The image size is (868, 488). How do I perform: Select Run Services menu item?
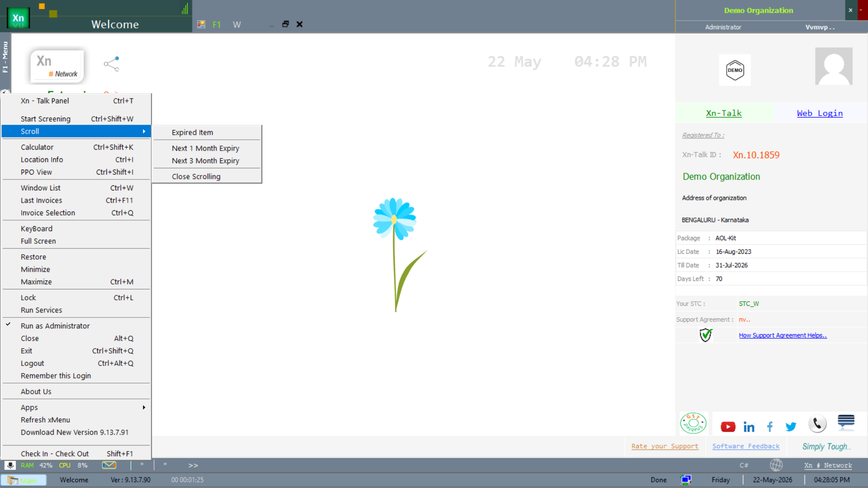[x=76, y=310]
